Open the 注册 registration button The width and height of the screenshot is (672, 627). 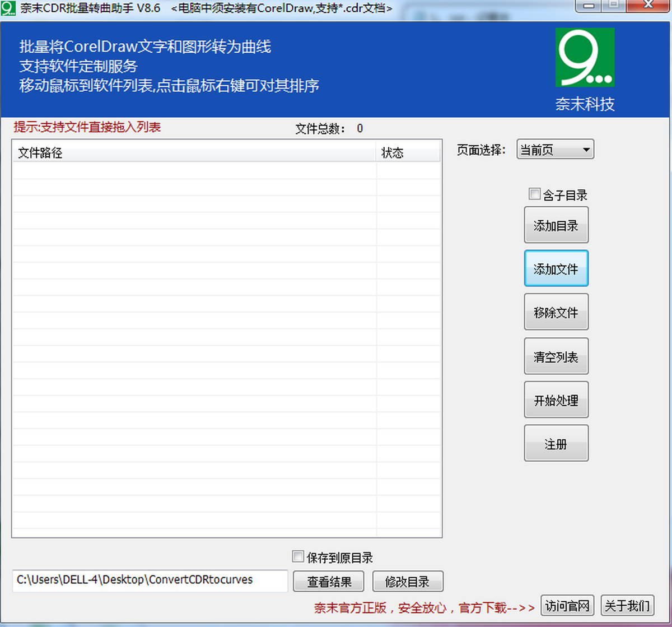[556, 444]
